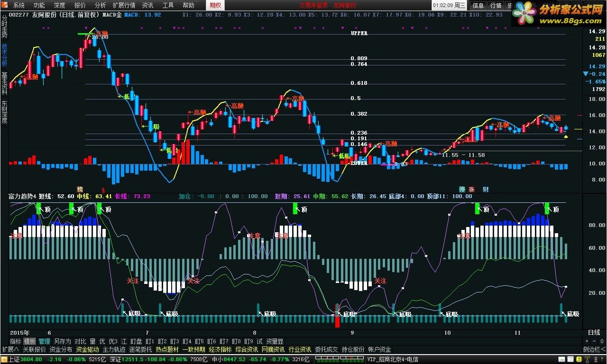Click the 行情 button at top right
This screenshot has width=607, height=364.
[x=496, y=5]
